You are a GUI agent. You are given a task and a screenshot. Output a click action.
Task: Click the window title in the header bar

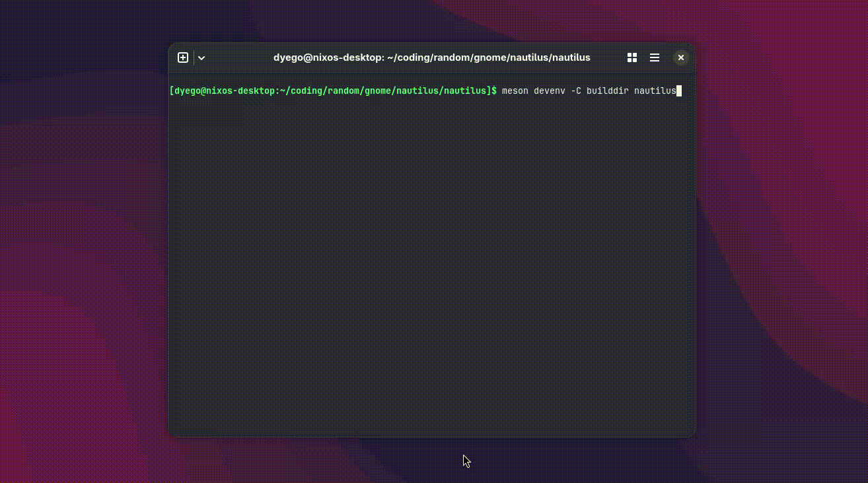tap(431, 57)
